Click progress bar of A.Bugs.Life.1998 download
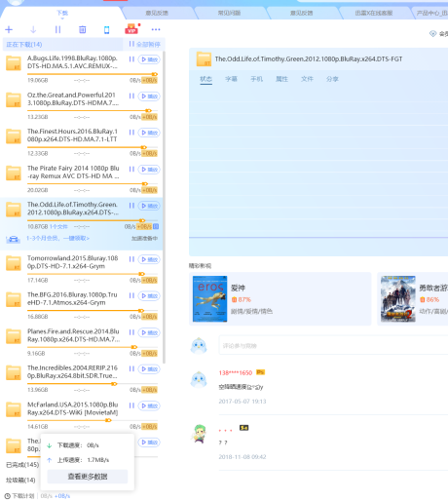The image size is (448, 501). point(93,74)
